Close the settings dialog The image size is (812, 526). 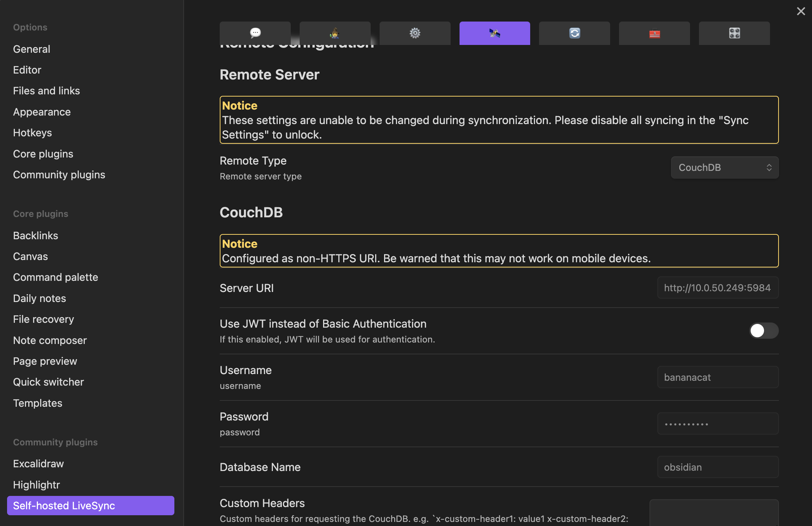tap(801, 11)
